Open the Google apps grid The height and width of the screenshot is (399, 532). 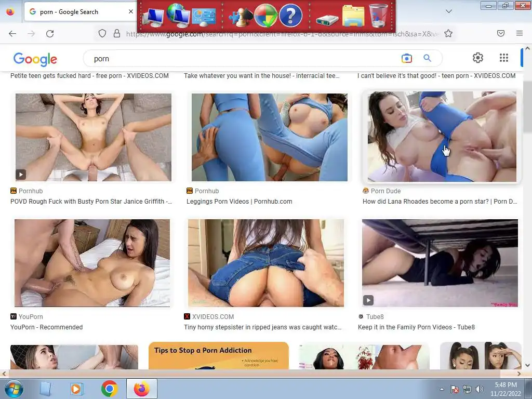pos(504,58)
